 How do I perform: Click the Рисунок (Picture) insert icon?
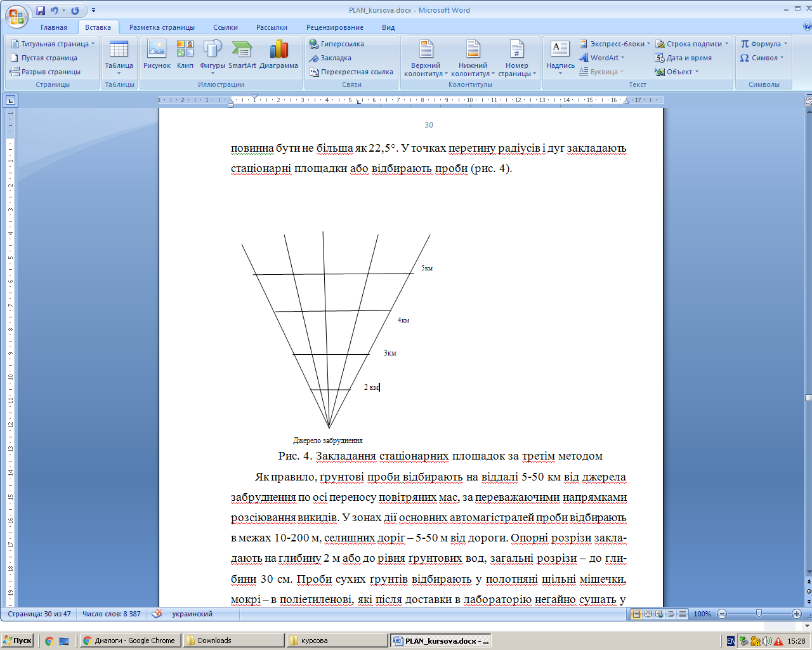[157, 54]
